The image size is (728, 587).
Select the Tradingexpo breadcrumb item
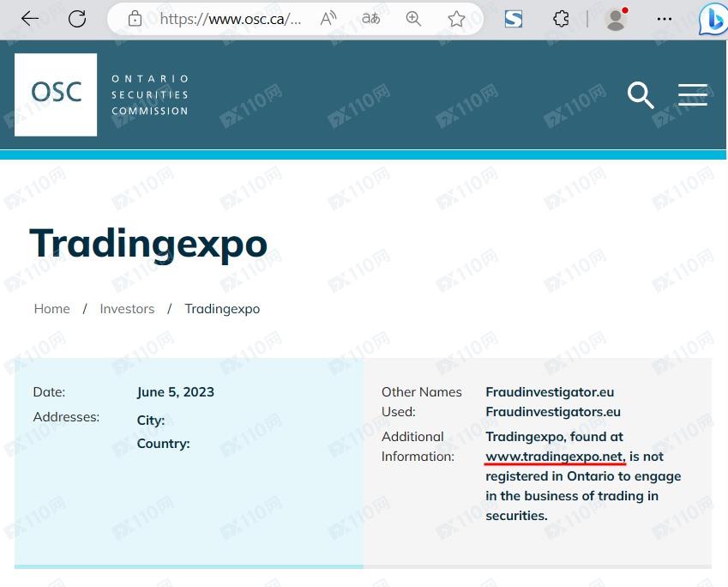(x=222, y=309)
